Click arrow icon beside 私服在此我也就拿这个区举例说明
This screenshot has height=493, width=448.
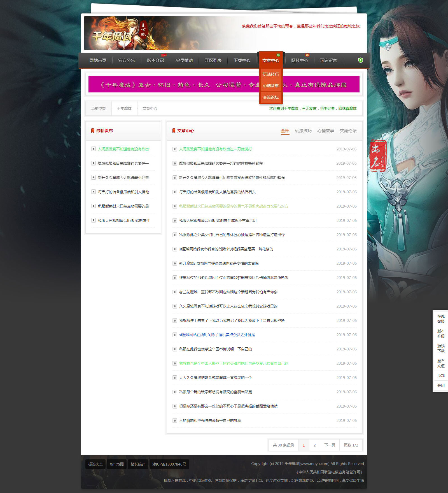[175, 349]
